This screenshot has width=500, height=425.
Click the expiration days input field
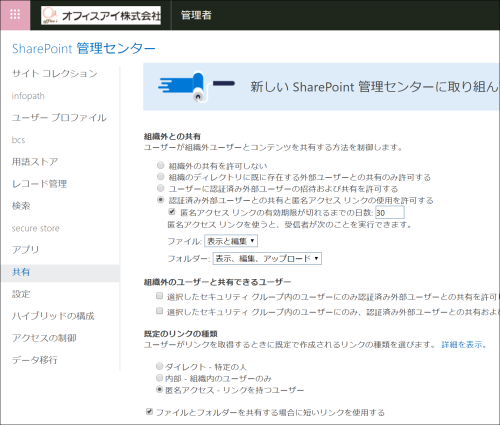390,212
